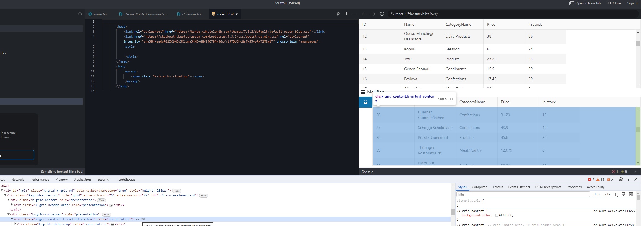Toggle the .cls element classes panel

tap(607, 194)
